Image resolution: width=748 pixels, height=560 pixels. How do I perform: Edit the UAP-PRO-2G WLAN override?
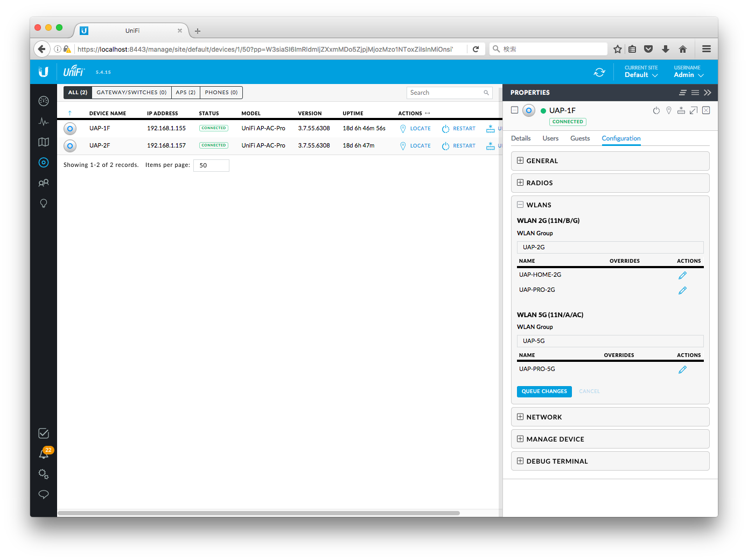(x=682, y=290)
